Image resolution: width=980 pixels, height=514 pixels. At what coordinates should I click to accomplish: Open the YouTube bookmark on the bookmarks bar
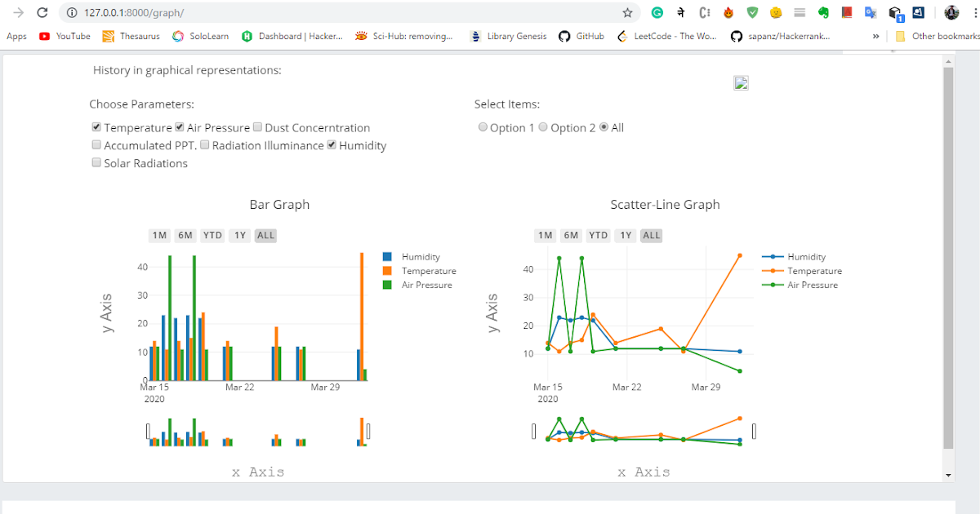pyautogui.click(x=64, y=36)
